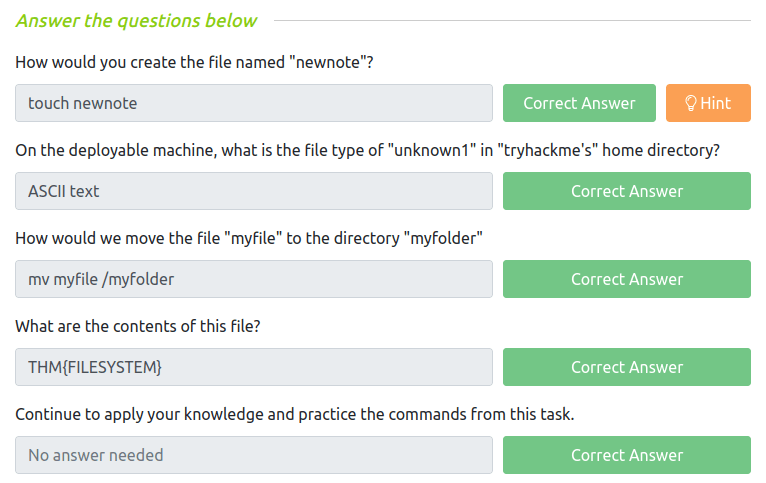Open the orange Hint button
Viewport: 766px width, 483px height.
coord(708,103)
